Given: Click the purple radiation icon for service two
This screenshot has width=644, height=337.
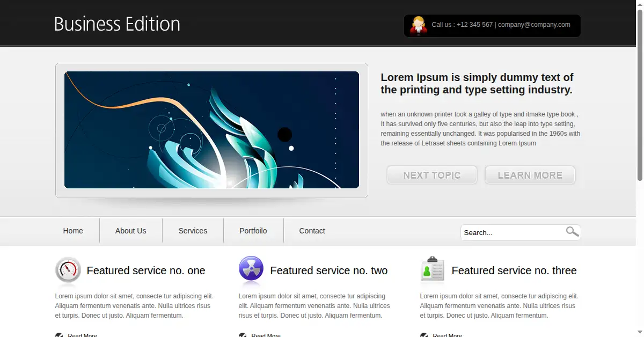Looking at the screenshot, I should (251, 269).
